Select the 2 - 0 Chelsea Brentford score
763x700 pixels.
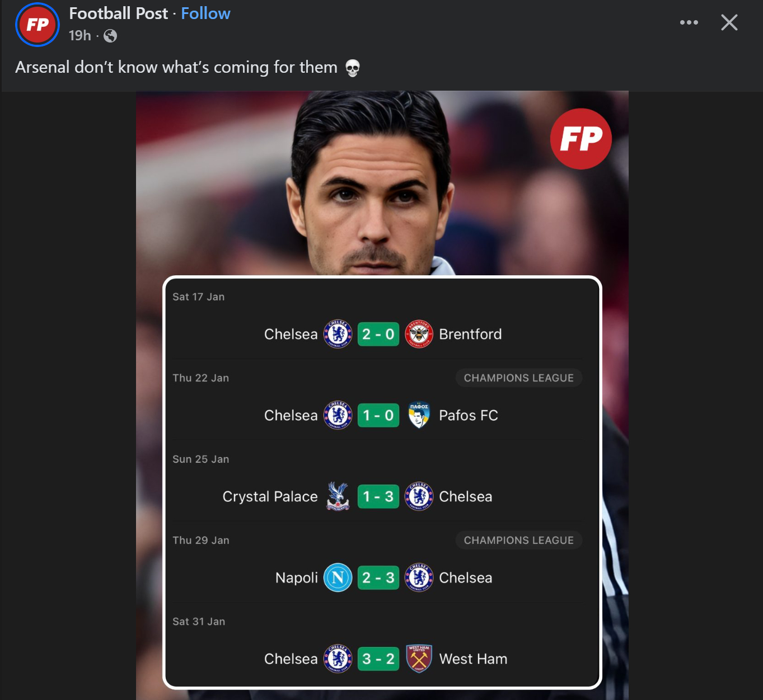(378, 334)
